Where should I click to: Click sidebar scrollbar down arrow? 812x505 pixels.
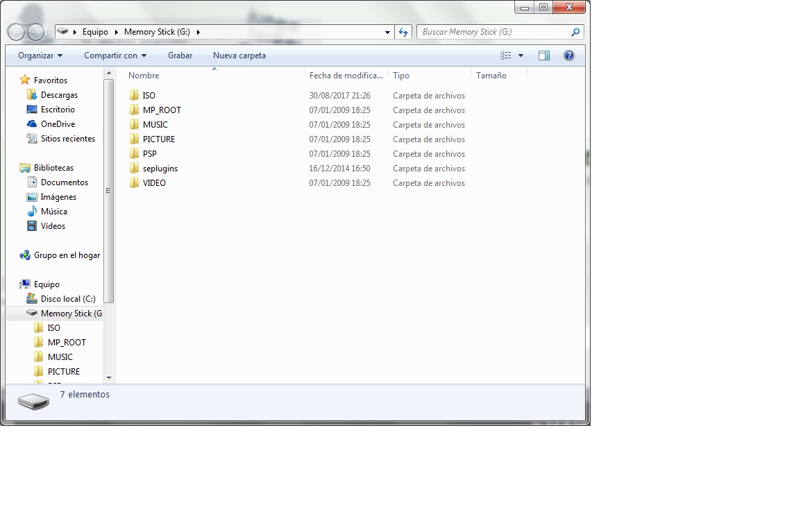(x=109, y=378)
